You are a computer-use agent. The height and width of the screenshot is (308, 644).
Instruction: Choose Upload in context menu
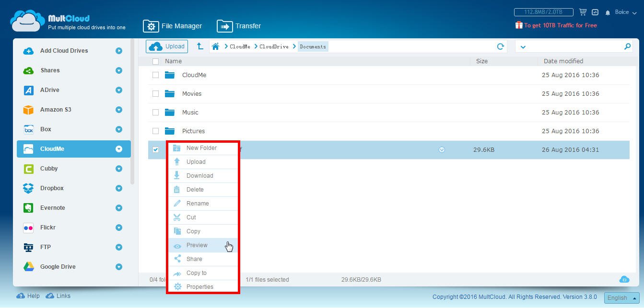[203, 162]
